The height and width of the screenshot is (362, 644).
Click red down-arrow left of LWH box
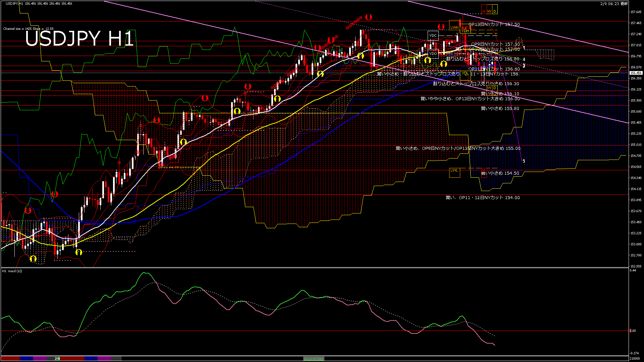click(441, 26)
